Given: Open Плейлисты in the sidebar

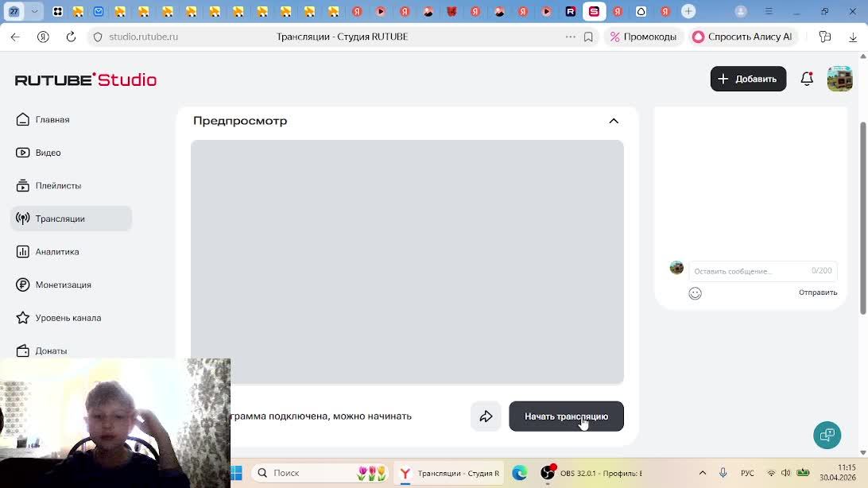Looking at the screenshot, I should coord(48,186).
